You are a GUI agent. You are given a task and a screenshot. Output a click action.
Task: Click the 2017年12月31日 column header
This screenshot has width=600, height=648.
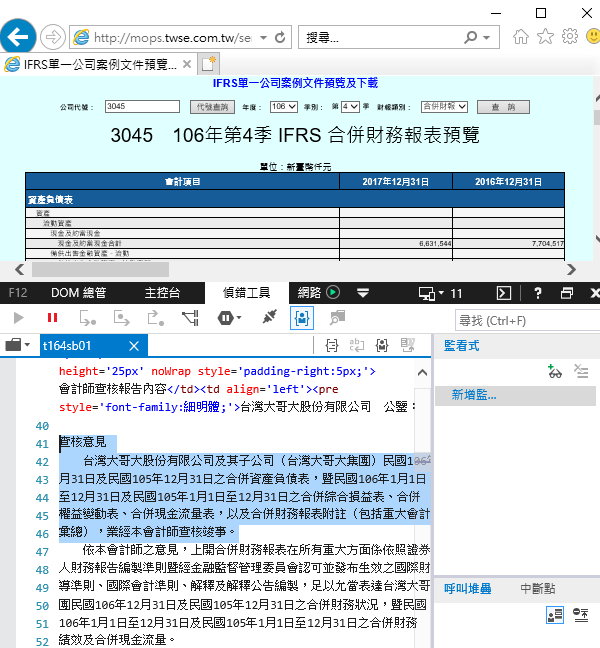coord(395,181)
